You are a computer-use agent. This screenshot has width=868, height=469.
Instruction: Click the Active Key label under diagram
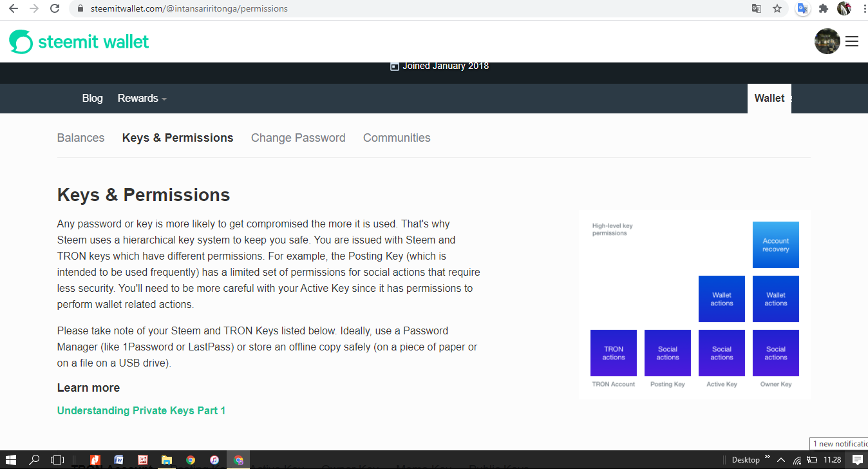click(x=722, y=385)
